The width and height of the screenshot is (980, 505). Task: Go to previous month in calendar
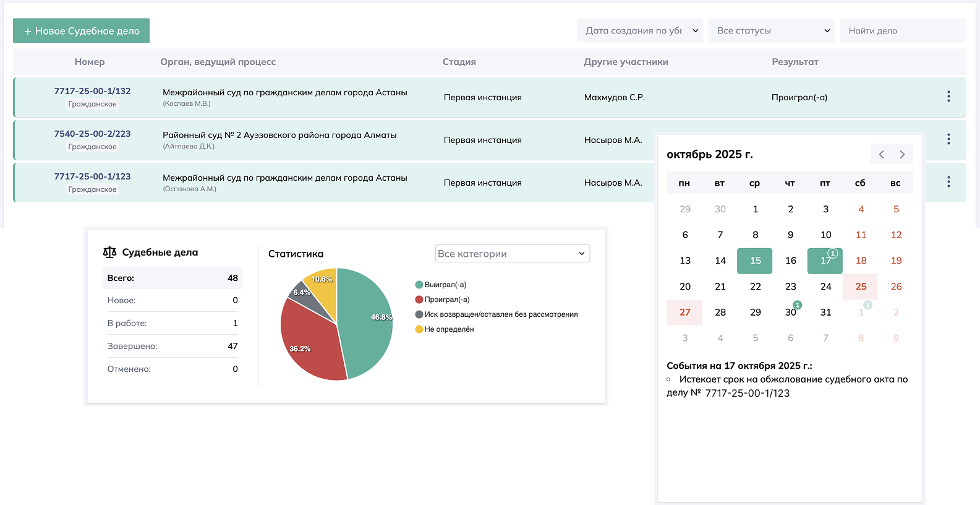click(882, 155)
